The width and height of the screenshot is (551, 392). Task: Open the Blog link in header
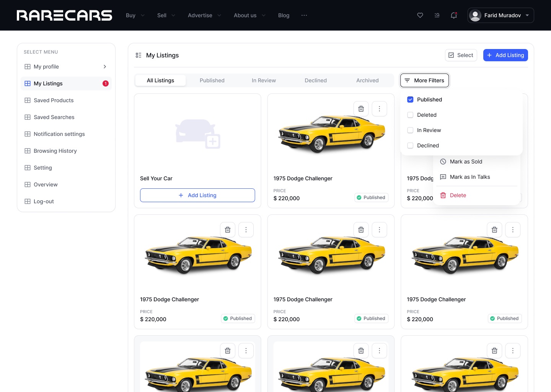[284, 15]
